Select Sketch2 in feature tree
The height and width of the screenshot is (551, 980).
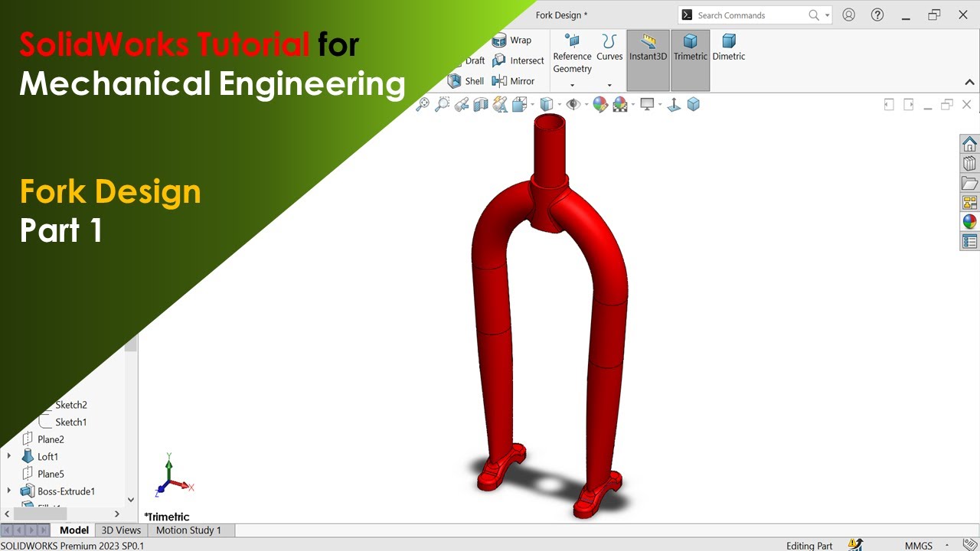point(71,405)
